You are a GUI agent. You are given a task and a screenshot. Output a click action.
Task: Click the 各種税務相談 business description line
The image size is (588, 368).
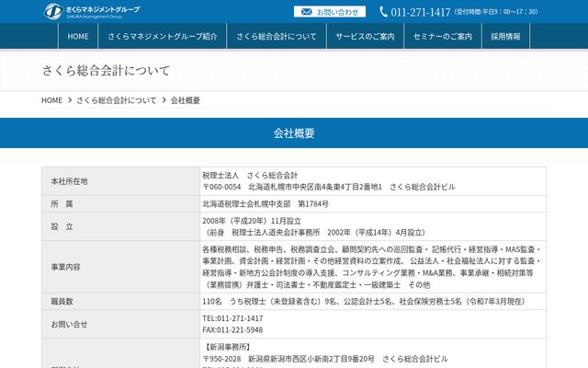[371, 249]
